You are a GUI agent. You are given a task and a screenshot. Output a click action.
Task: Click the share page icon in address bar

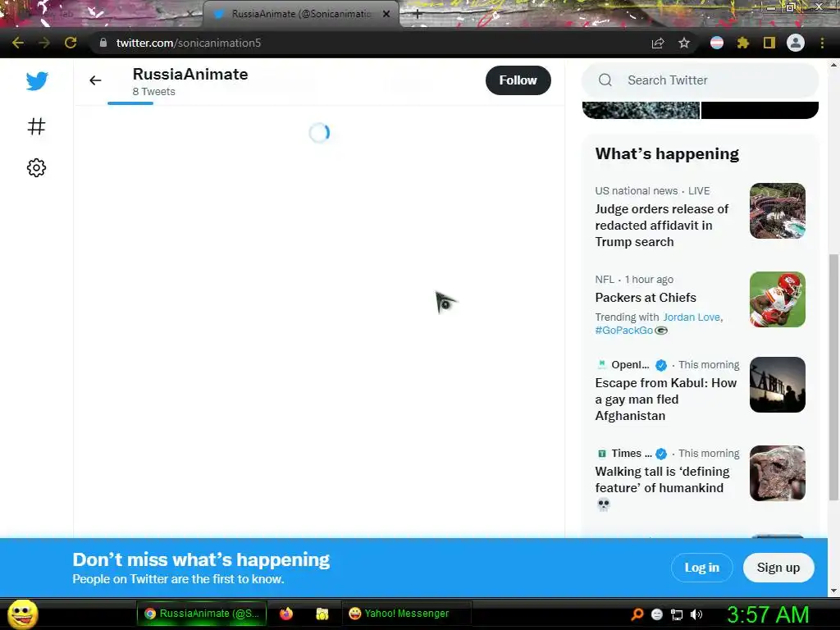point(658,43)
